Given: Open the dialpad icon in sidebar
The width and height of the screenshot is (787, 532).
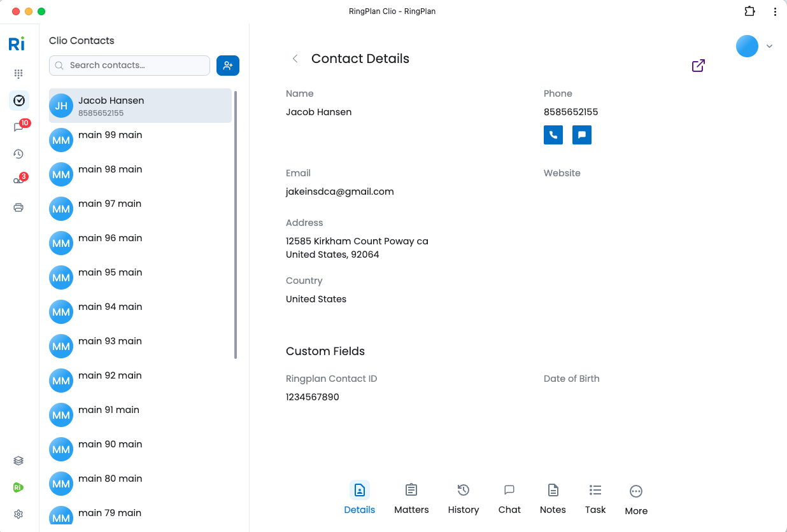Looking at the screenshot, I should 18,74.
